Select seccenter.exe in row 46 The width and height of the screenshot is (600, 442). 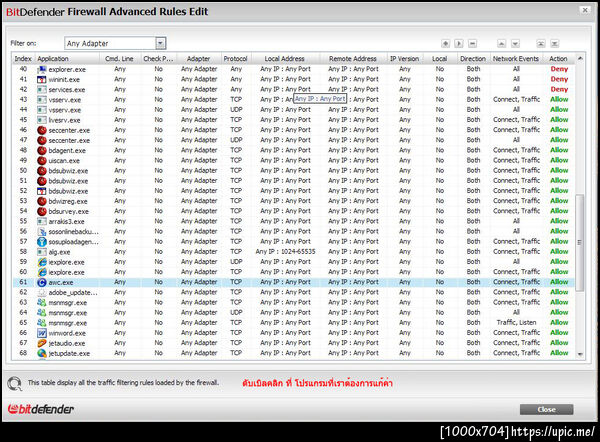[x=69, y=130]
